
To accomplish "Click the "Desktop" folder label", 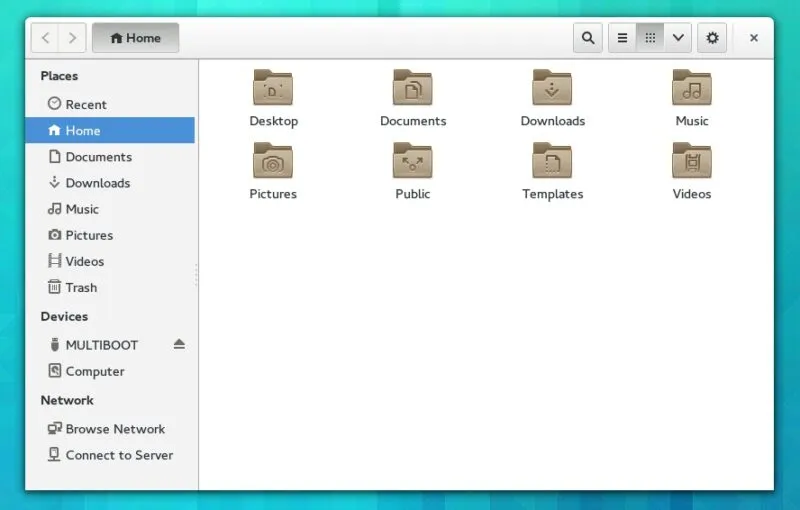I will (x=273, y=121).
